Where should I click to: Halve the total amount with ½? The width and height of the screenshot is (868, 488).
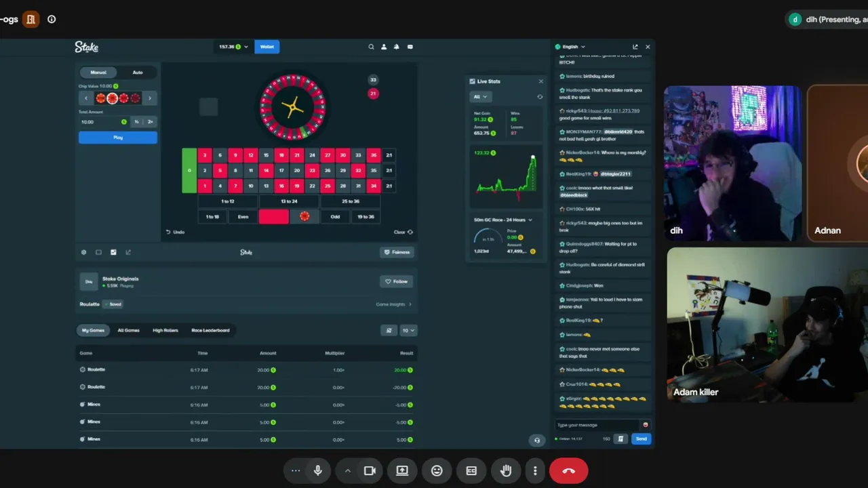click(136, 122)
